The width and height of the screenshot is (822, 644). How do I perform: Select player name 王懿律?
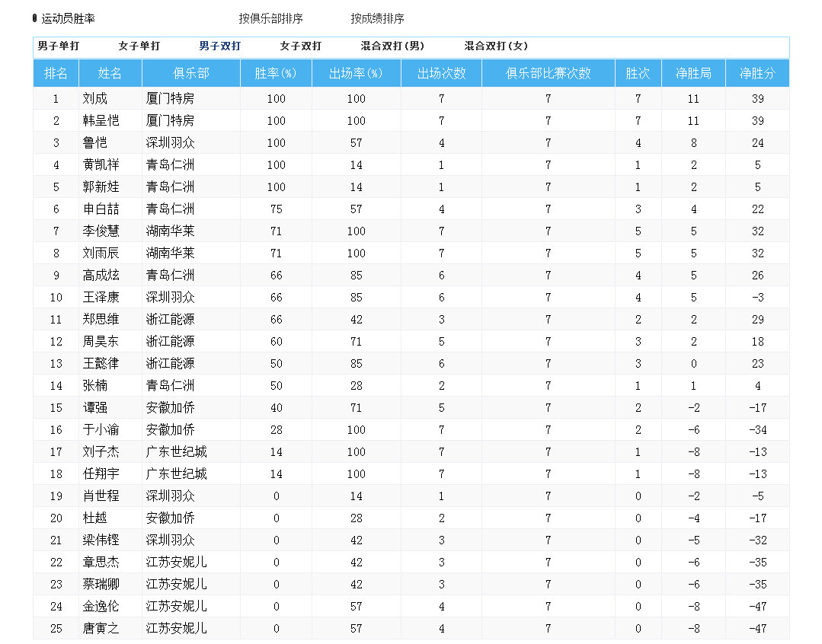[x=101, y=363]
